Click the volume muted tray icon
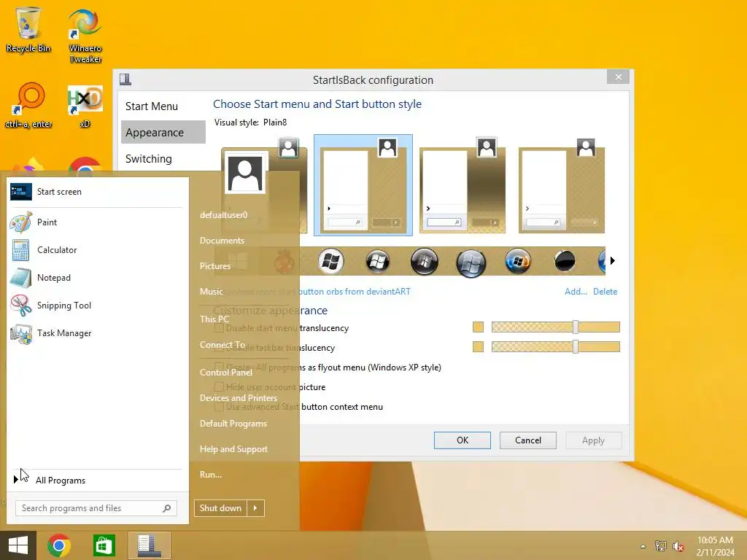 678,546
